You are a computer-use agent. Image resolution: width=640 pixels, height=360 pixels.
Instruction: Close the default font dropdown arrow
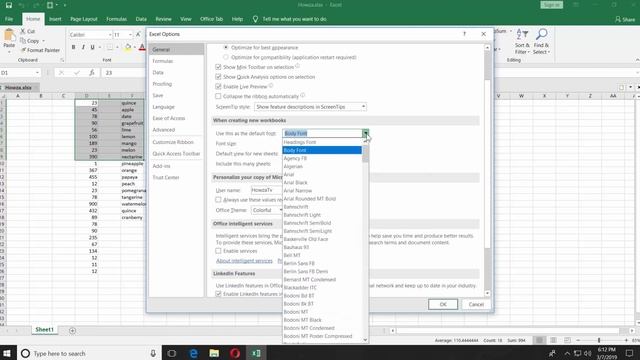pos(365,133)
